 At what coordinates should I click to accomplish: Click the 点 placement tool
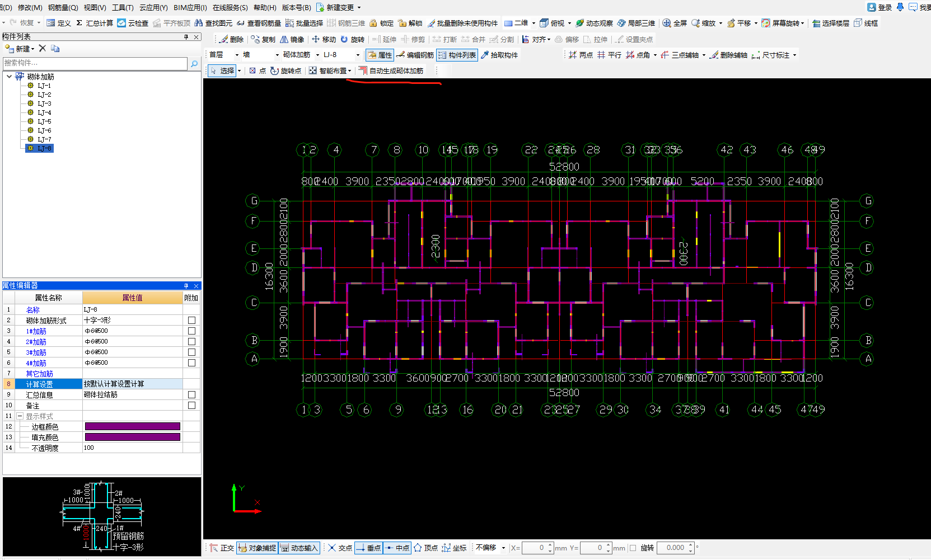(258, 70)
